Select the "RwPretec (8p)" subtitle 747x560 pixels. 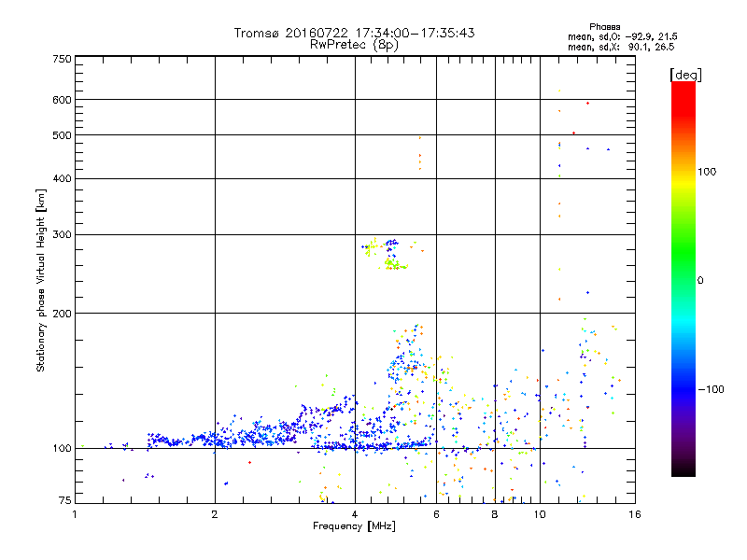(354, 45)
